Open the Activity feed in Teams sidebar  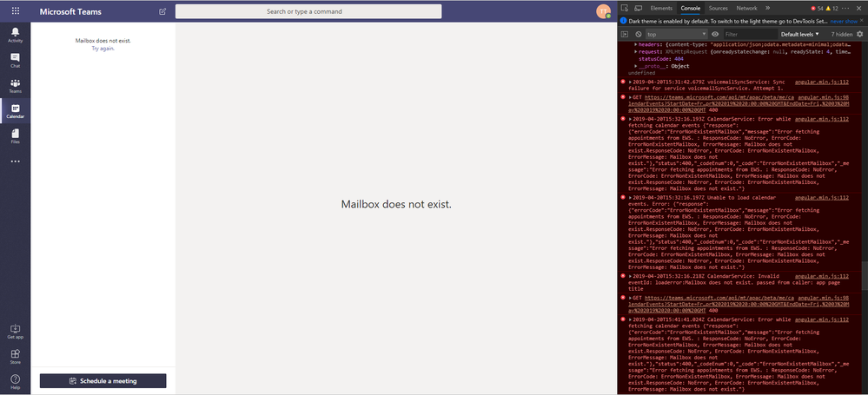click(x=15, y=35)
